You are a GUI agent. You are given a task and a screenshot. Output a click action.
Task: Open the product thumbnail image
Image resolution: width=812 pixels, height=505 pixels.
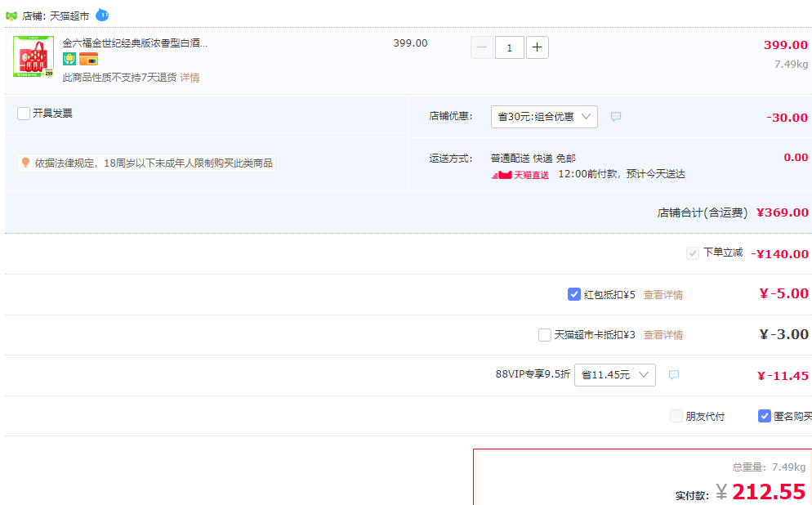pyautogui.click(x=33, y=56)
